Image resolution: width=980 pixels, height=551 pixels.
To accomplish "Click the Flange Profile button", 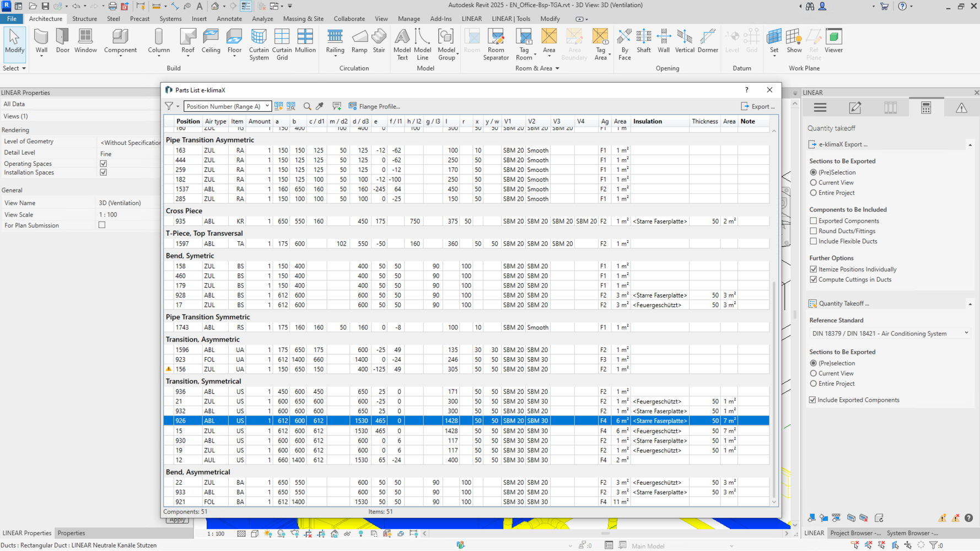I will point(374,106).
